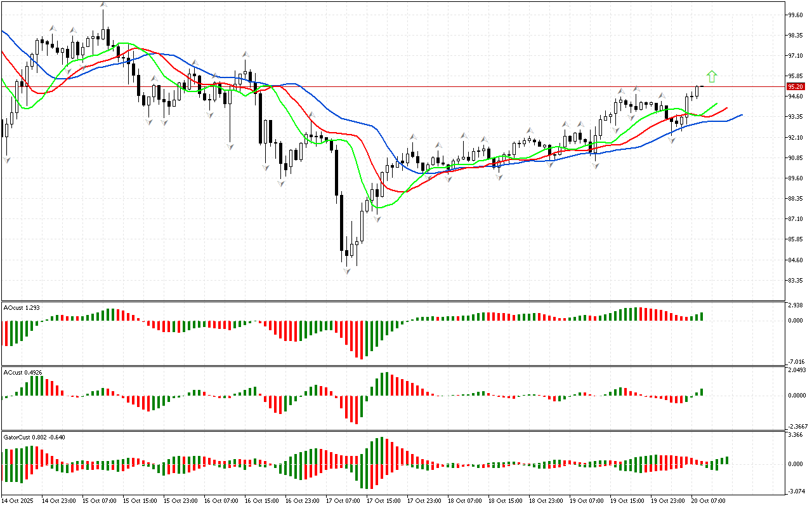
Task: Click the deepest red bar in the AOcust histogram
Action: pyautogui.click(x=362, y=340)
